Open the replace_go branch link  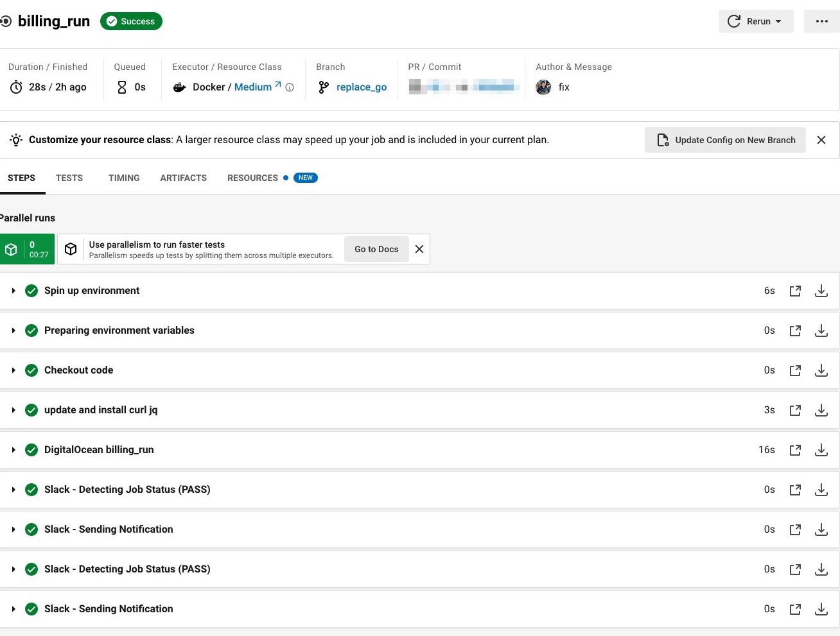pyautogui.click(x=361, y=87)
